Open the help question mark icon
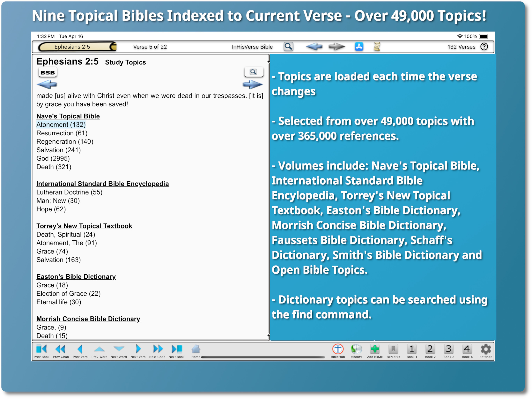Viewport: 532px width, 399px height. coord(484,46)
